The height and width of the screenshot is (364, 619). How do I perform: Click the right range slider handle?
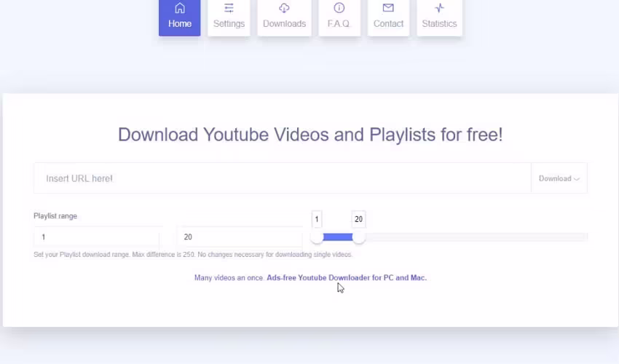(x=359, y=237)
